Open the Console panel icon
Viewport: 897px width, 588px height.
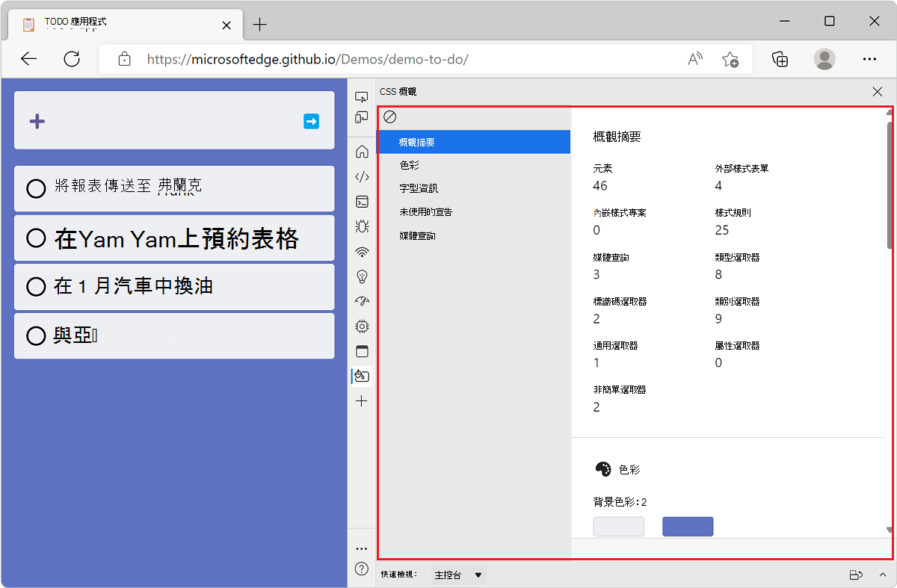(362, 202)
